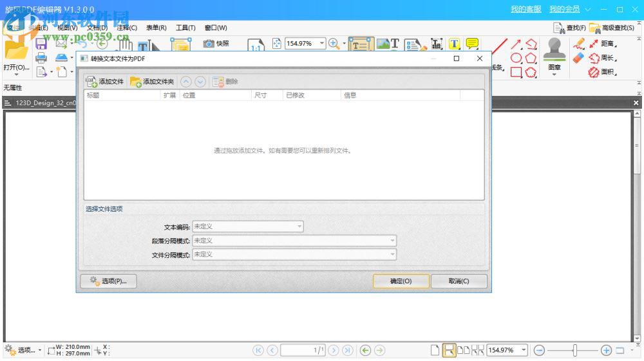Select the red Arrow drawing tool
The image size is (644, 361).
[516, 44]
